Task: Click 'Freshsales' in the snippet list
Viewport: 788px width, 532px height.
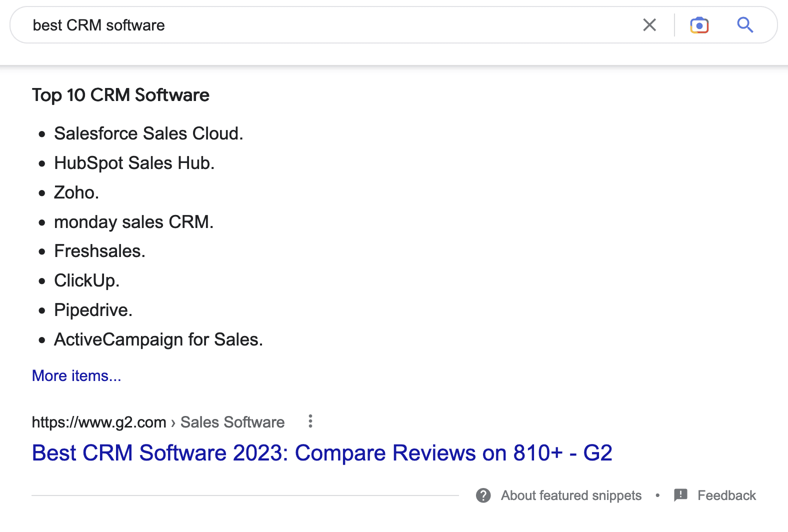Action: (x=99, y=251)
